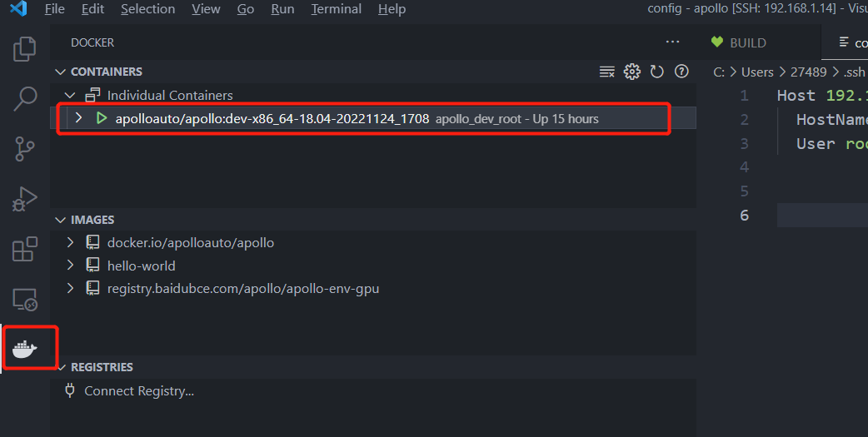Click Connect Registry... link

[139, 390]
